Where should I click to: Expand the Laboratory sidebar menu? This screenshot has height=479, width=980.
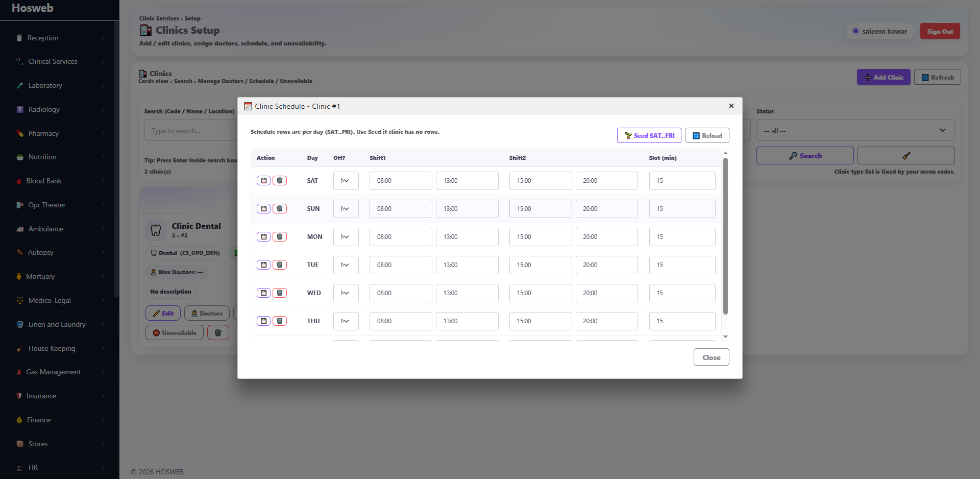tap(60, 85)
